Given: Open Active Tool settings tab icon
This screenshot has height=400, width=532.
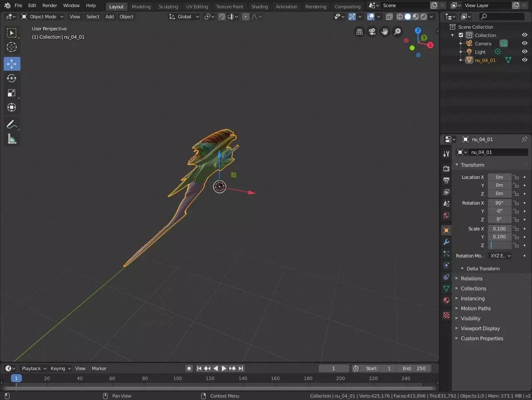Looking at the screenshot, I should point(446,154).
